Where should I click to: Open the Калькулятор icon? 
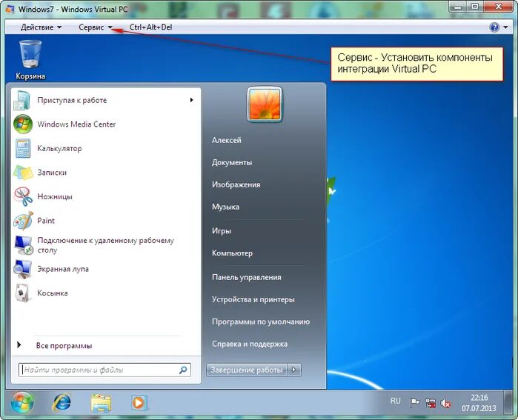click(x=23, y=148)
